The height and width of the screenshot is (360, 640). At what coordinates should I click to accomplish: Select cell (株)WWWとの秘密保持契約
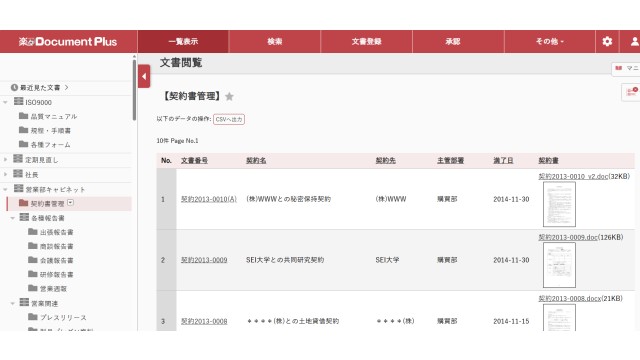click(x=288, y=199)
